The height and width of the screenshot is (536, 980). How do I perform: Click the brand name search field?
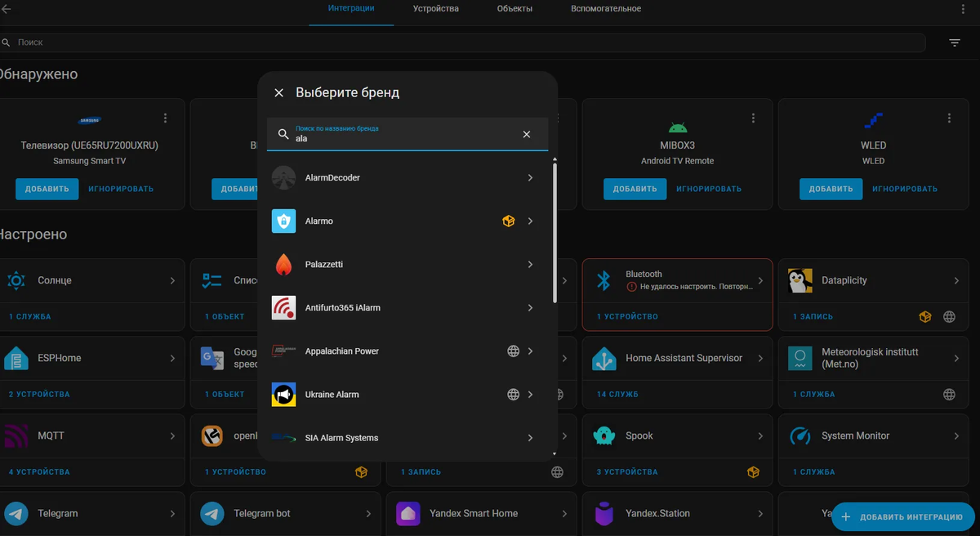(408, 134)
